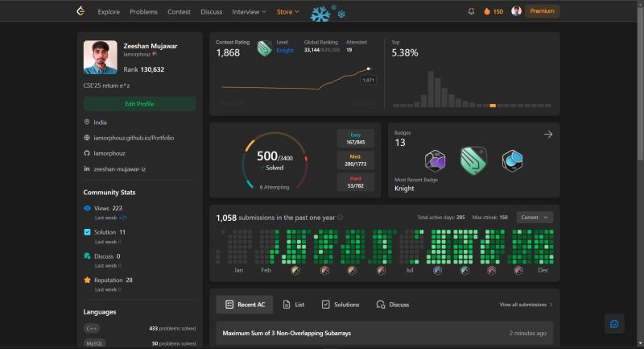Open the user avatar menu in navbar

coord(516,11)
